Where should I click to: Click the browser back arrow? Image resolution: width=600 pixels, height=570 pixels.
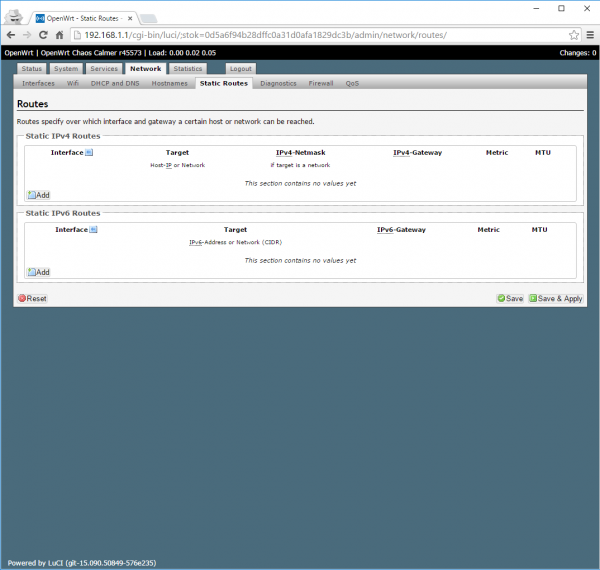10,35
